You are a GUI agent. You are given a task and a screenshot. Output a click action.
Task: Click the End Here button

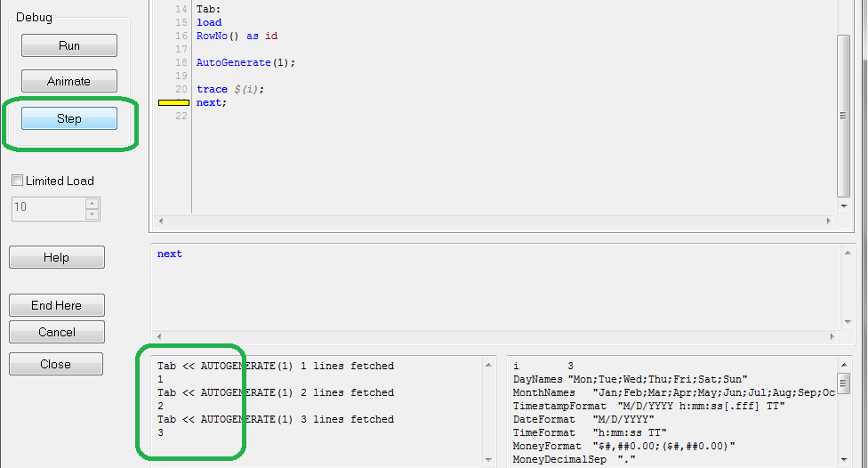(x=56, y=305)
